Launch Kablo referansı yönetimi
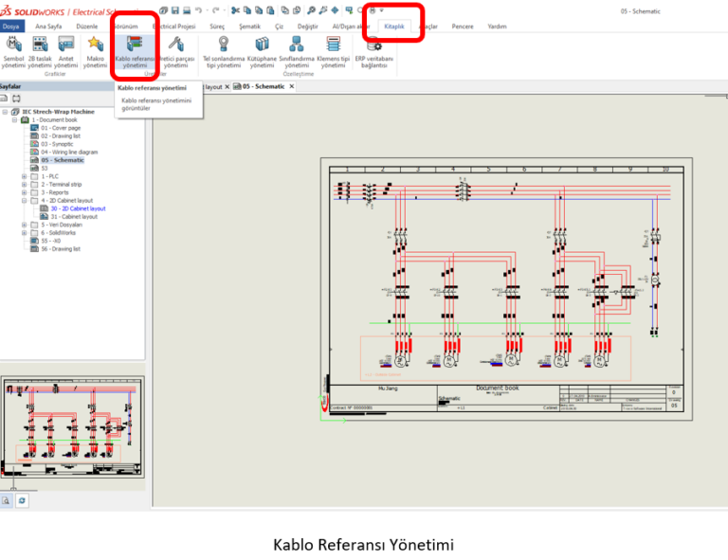728x560 pixels. click(x=135, y=52)
